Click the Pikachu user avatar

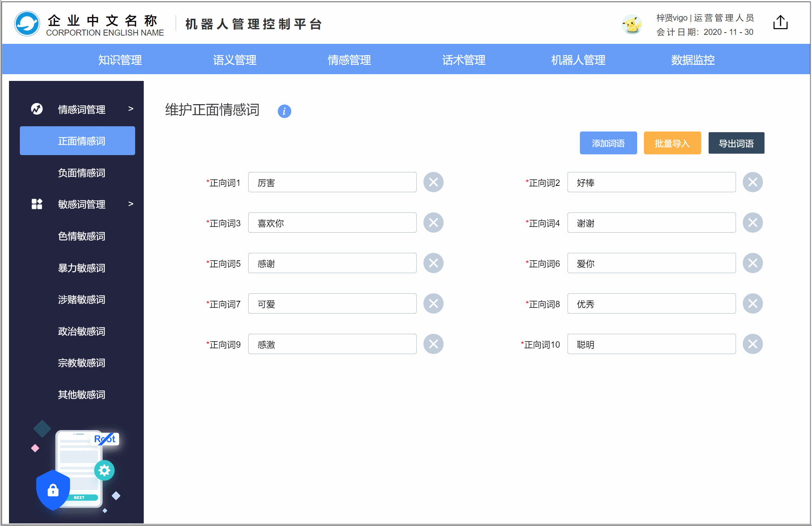[632, 24]
